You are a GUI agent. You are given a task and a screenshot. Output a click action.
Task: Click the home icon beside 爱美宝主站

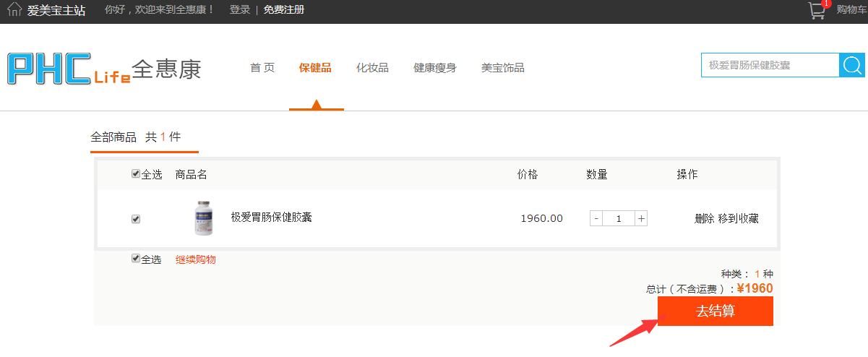click(x=14, y=10)
